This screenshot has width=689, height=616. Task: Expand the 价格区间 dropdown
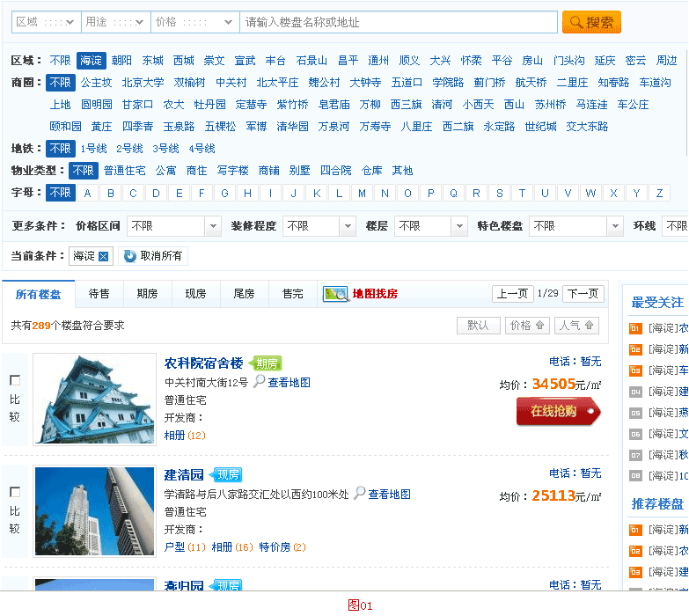212,226
